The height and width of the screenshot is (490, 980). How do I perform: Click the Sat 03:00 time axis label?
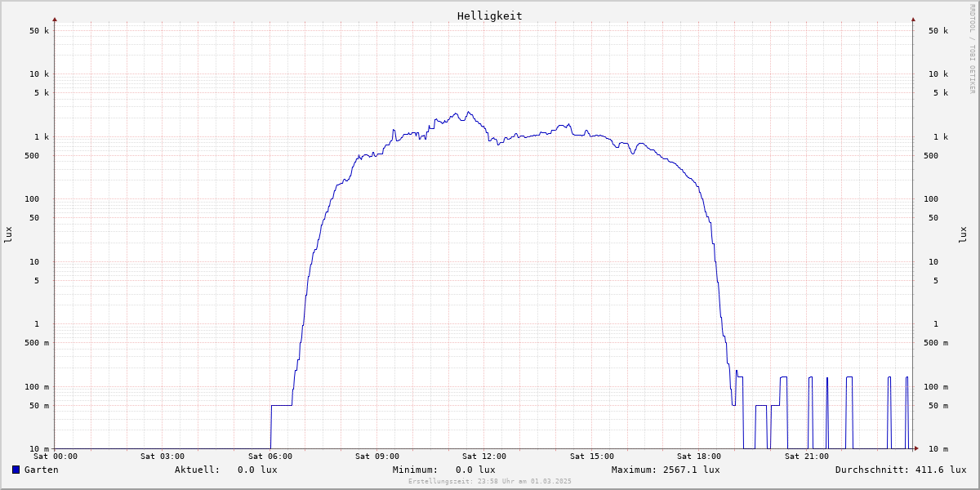click(163, 457)
